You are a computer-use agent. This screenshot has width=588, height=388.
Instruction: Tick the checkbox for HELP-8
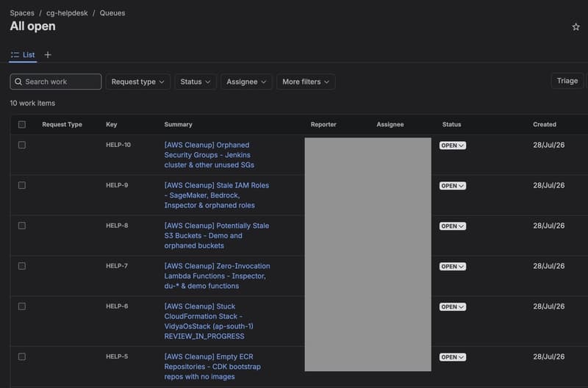22,226
